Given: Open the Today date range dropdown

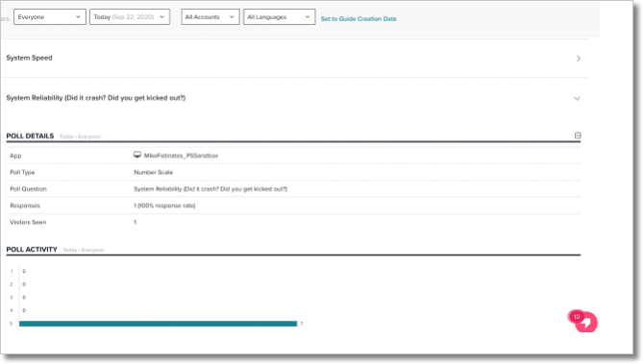Looking at the screenshot, I should pos(130,17).
